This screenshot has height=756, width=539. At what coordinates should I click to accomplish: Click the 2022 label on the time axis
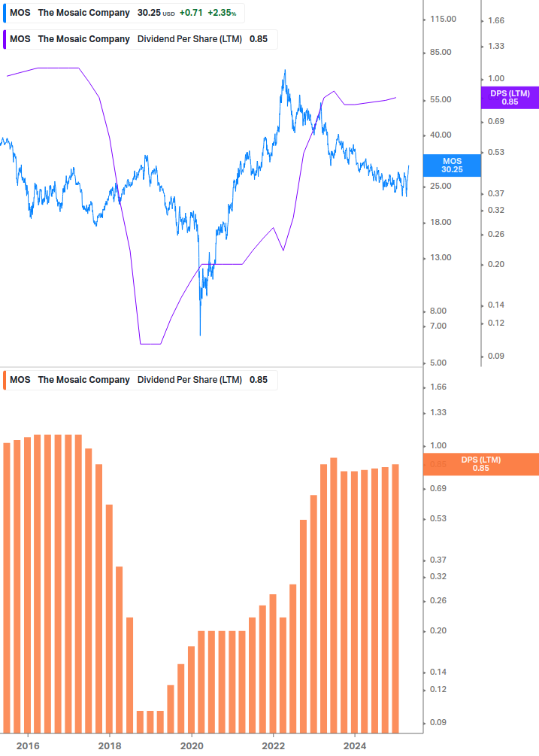point(273,746)
